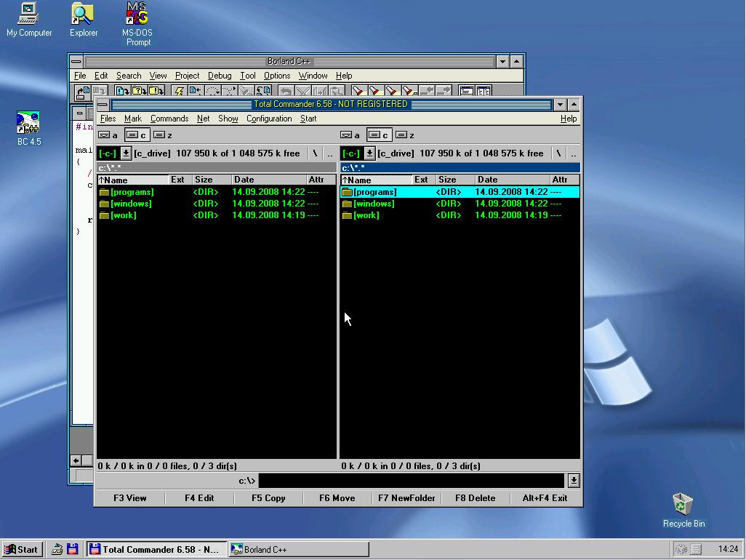This screenshot has height=560, width=746.
Task: Click the lightning-bolt icon in Borland toolbar
Action: [x=179, y=91]
